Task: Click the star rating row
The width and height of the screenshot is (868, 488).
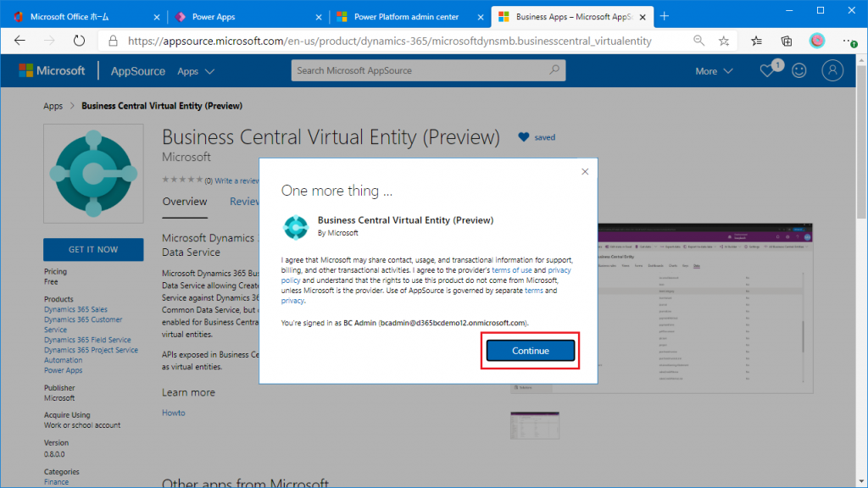Action: (x=182, y=180)
